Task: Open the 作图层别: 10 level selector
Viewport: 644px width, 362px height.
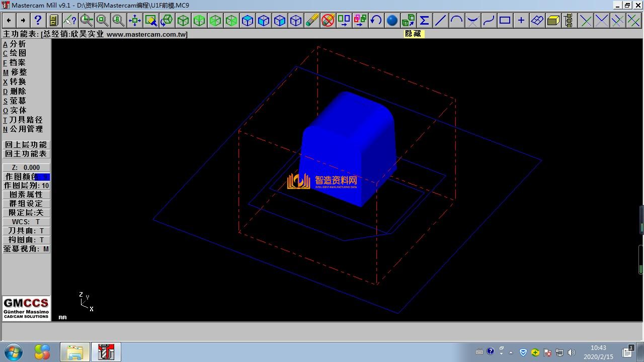Action: coord(26,186)
